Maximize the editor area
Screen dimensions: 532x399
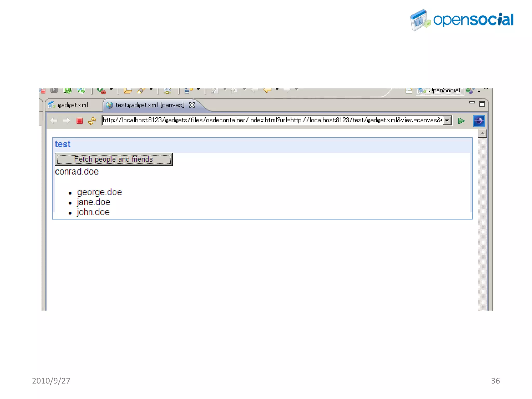pyautogui.click(x=482, y=104)
